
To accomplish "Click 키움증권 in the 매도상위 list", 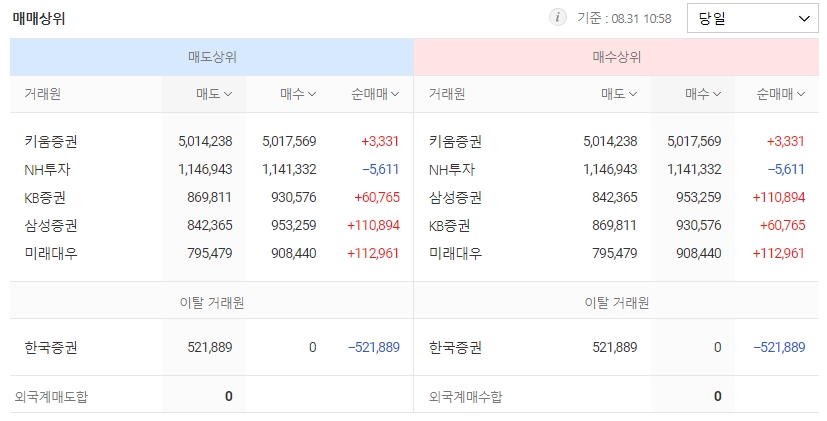I will (51, 141).
